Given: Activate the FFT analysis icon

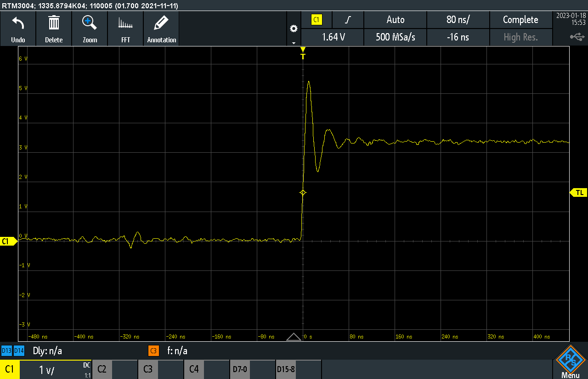Looking at the screenshot, I should [x=125, y=28].
